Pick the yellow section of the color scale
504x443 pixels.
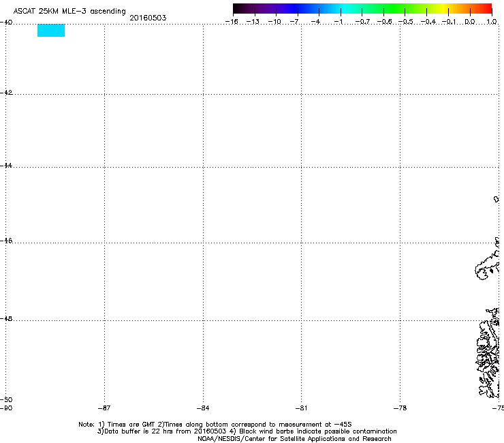pos(444,8)
